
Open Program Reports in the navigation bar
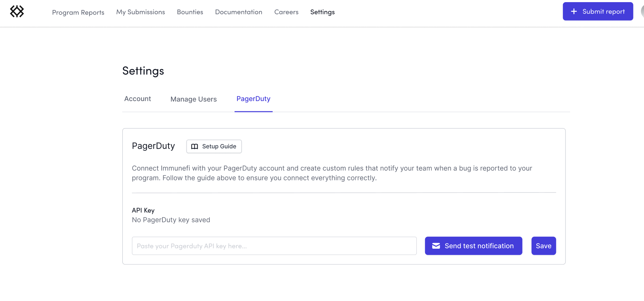tap(78, 12)
